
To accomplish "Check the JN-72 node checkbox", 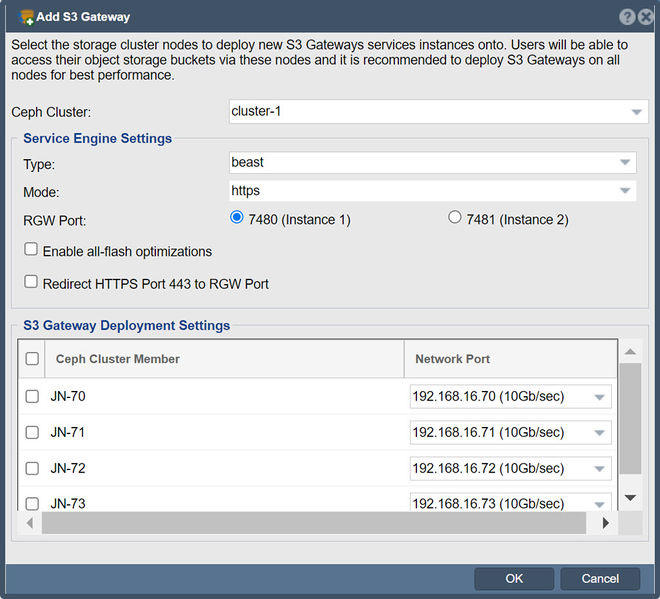I will [32, 468].
